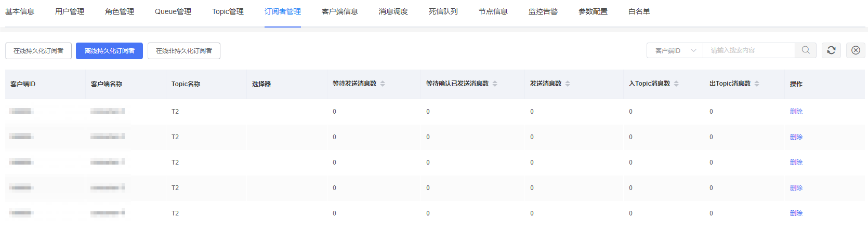Select 离线持久化订阅者 filter
Screen dimensions: 868x230
coord(109,51)
